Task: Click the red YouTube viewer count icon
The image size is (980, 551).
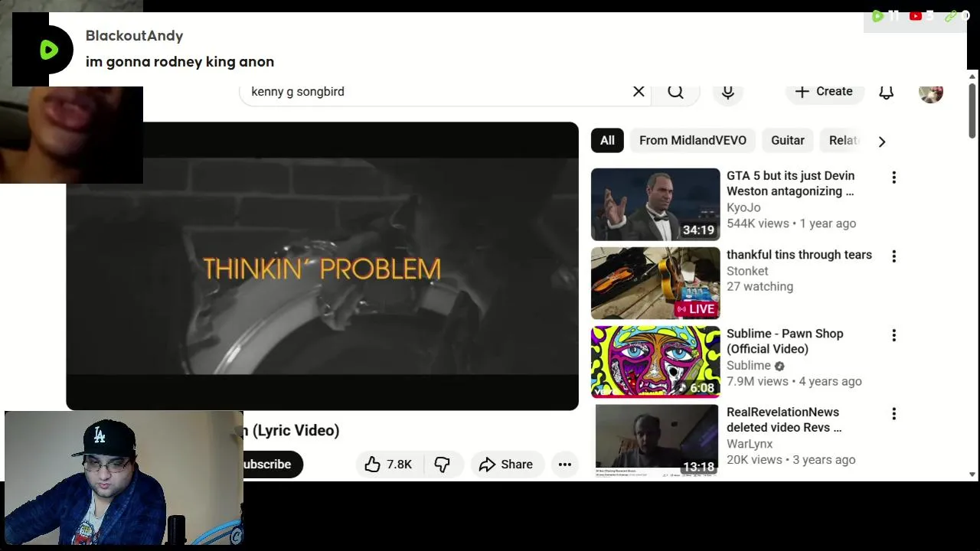Action: pos(916,15)
